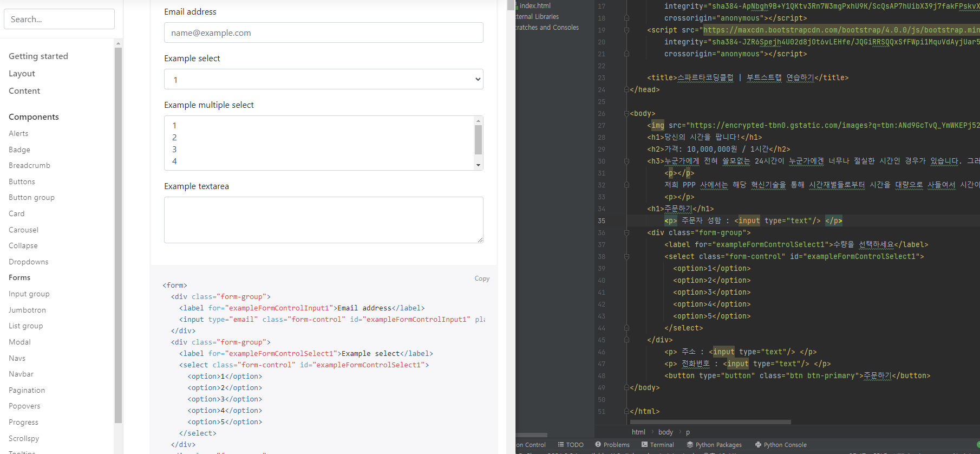The image size is (980, 454).
Task: Go to the Buttons component page
Action: click(x=22, y=181)
